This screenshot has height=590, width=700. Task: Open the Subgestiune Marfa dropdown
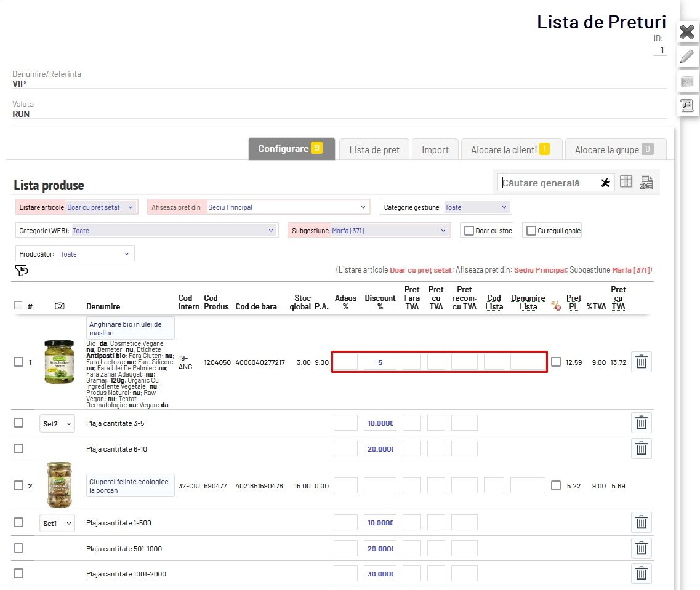point(389,231)
